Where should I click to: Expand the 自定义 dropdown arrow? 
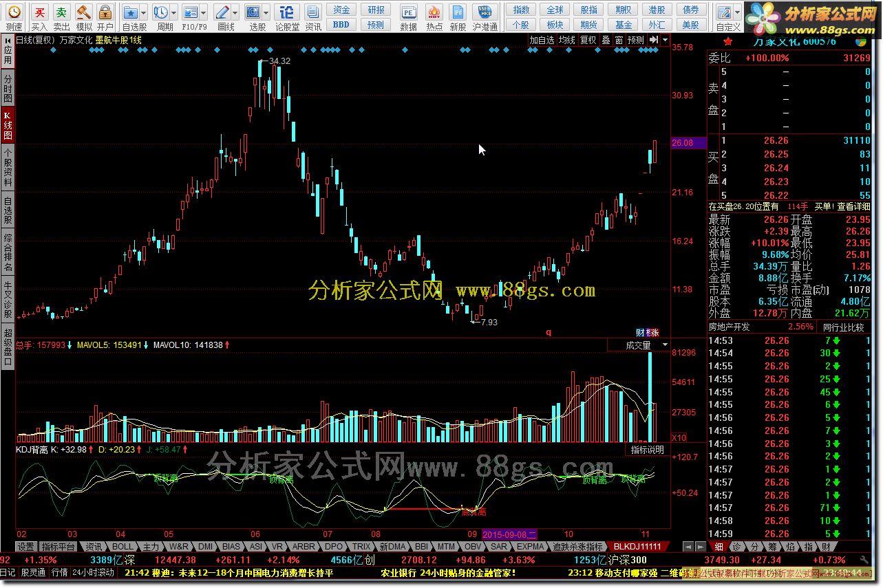coord(736,12)
